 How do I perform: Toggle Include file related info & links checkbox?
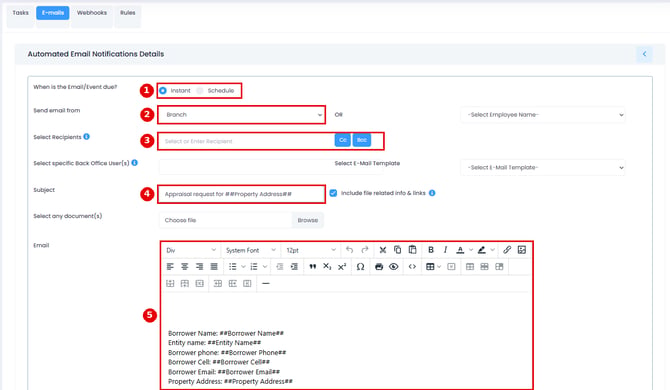click(x=333, y=193)
